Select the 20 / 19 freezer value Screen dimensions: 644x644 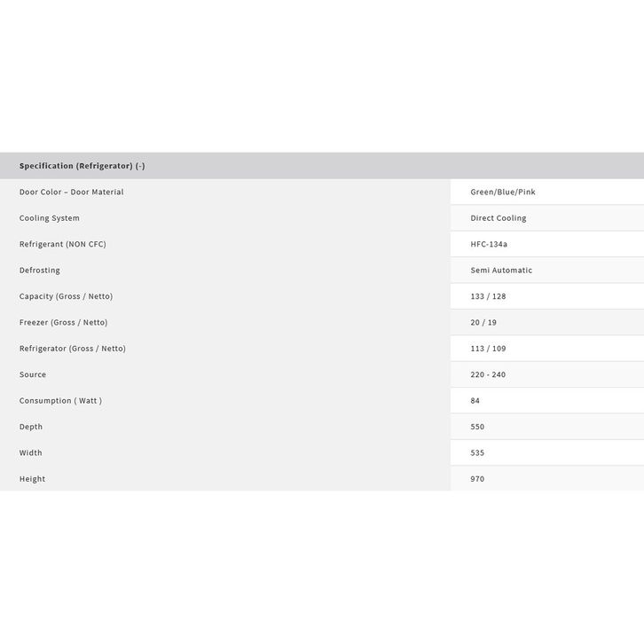pos(483,322)
